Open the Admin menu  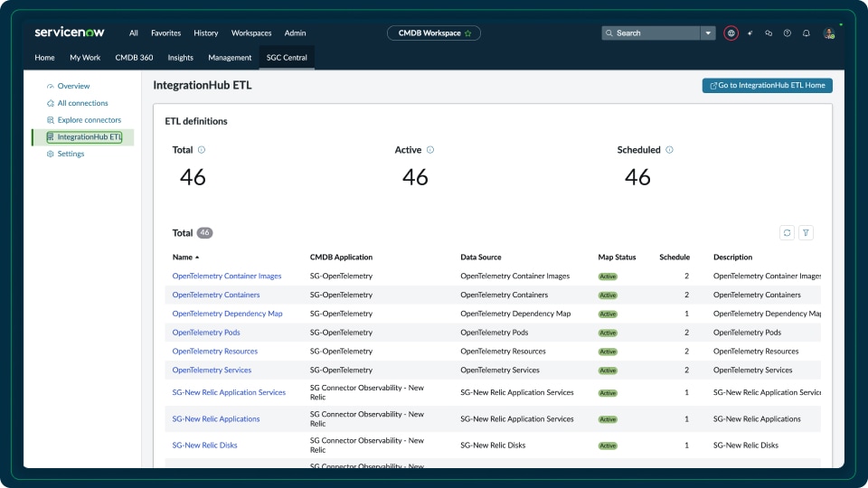[x=295, y=33]
